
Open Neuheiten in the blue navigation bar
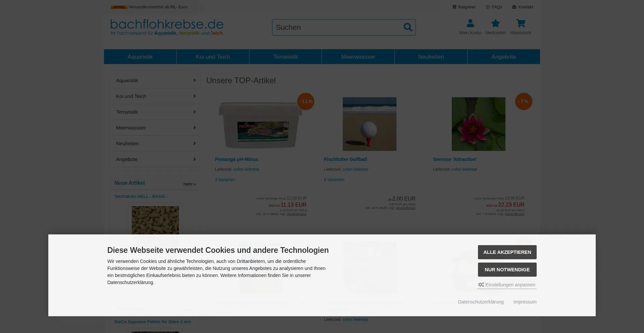point(431,57)
